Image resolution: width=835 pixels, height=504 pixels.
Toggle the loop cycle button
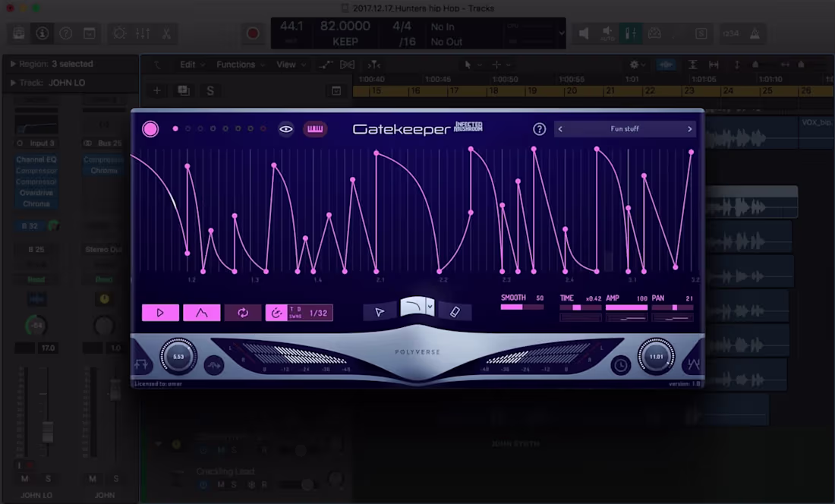(243, 313)
